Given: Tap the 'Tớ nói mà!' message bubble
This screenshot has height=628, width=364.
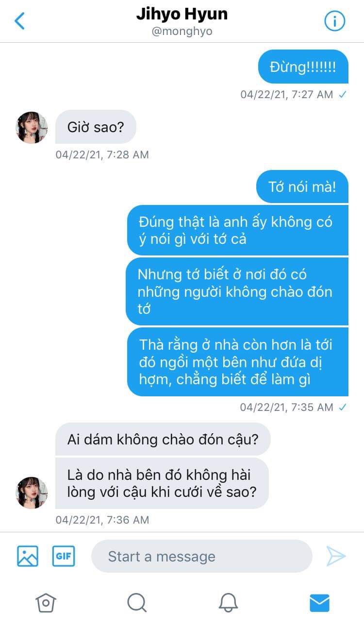Looking at the screenshot, I should (302, 187).
